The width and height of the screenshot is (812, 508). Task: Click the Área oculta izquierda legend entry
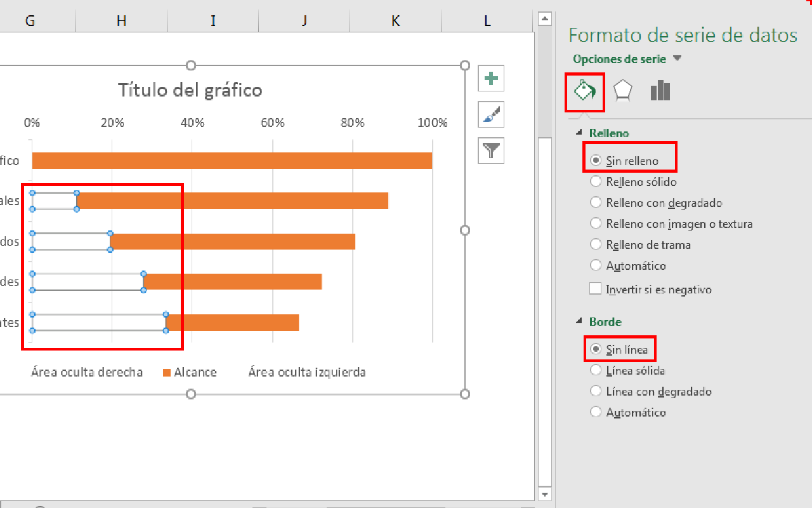click(307, 372)
